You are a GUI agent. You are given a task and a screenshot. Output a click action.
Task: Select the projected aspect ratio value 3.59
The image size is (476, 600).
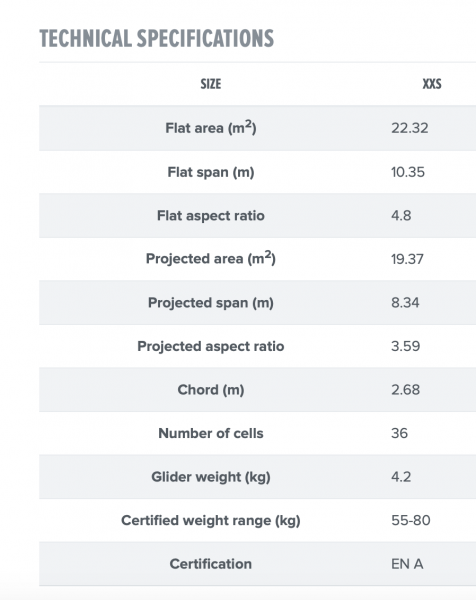coord(405,346)
